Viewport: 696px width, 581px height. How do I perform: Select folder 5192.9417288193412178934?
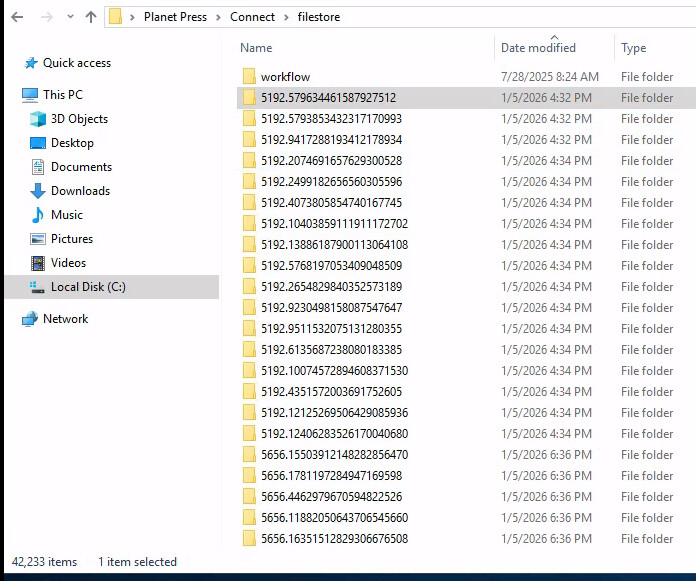tap(331, 140)
